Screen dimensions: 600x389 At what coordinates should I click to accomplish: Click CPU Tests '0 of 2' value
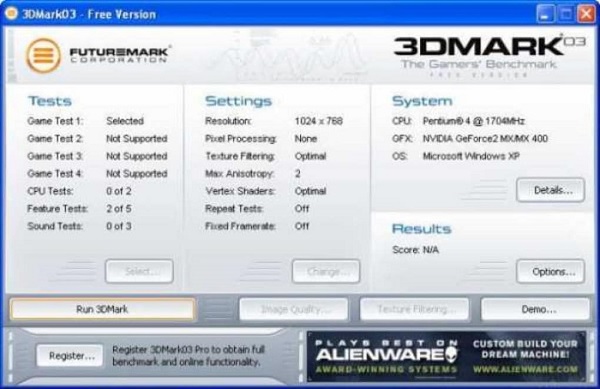(119, 191)
